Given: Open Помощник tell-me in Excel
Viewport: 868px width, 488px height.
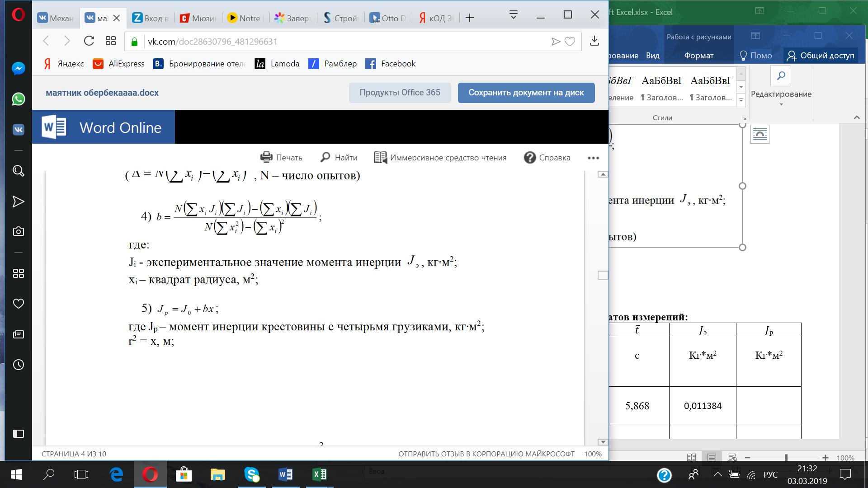Looking at the screenshot, I should coord(756,56).
